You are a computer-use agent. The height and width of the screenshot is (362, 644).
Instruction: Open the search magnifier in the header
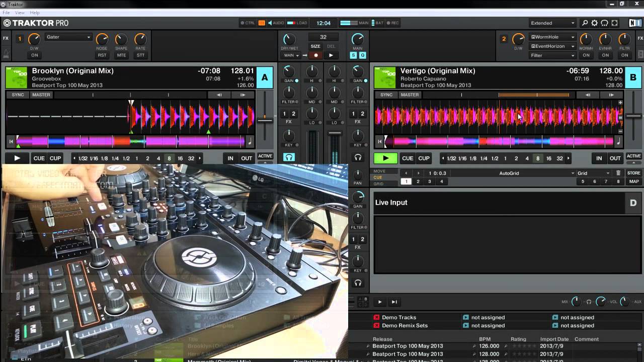[x=585, y=23]
